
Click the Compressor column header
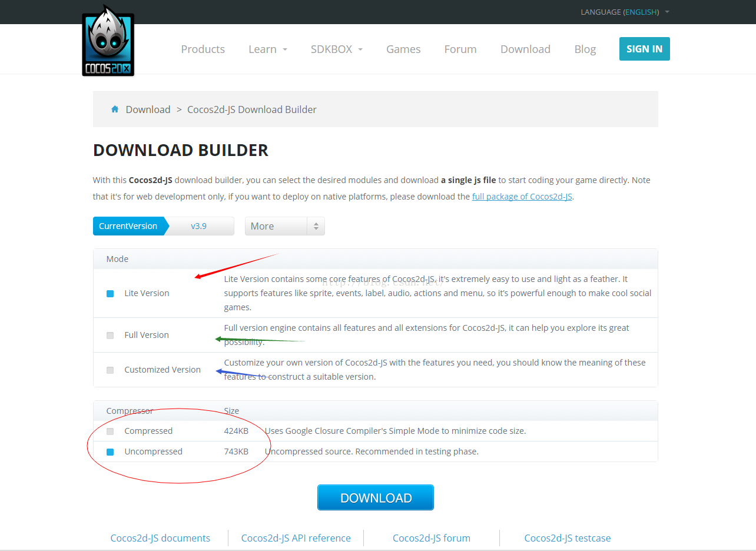coord(130,411)
